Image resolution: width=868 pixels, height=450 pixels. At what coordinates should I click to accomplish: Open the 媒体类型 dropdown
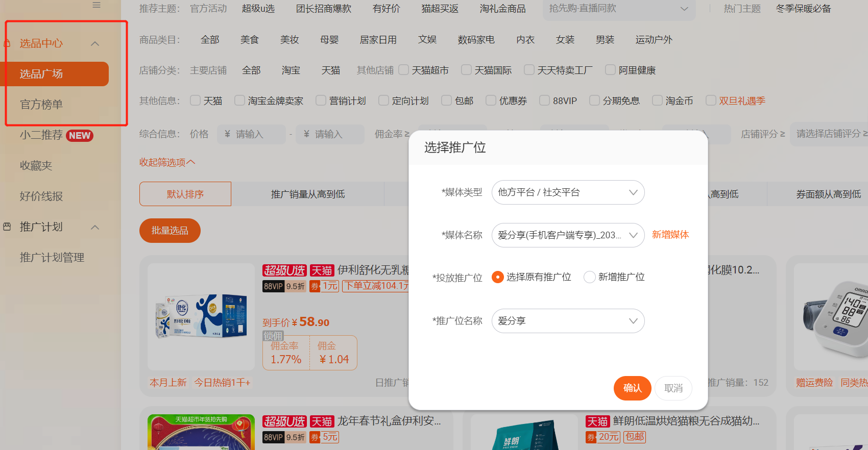pos(568,192)
